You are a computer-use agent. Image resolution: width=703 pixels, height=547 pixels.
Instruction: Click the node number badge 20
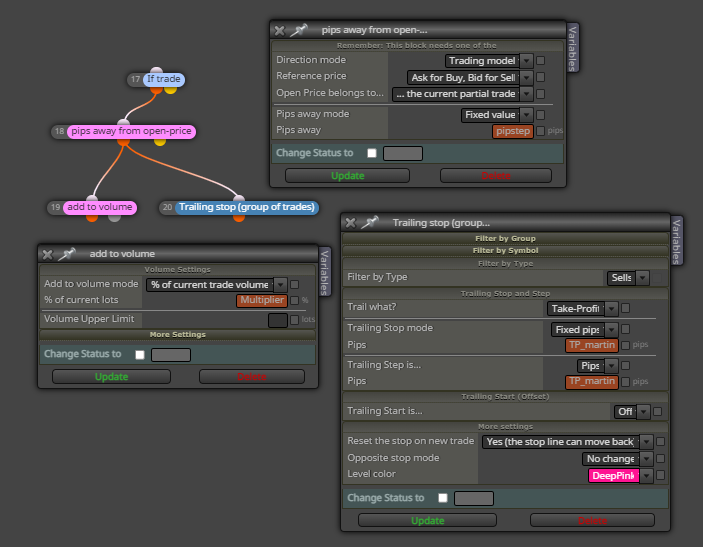click(x=167, y=207)
